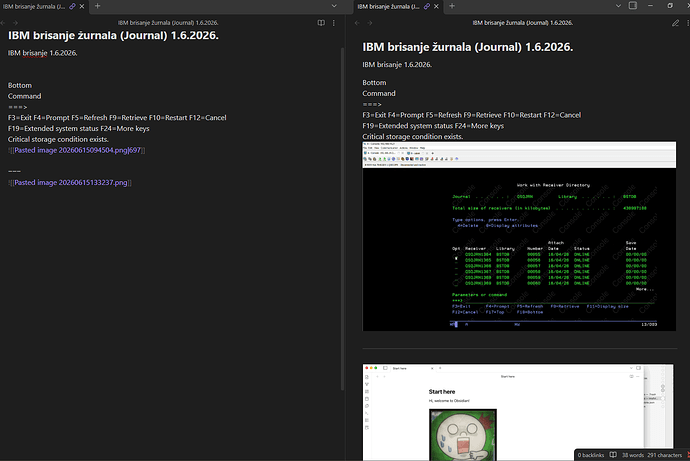Select the left pane IBM brisanje žurnala tab
The width and height of the screenshot is (690, 461).
pyautogui.click(x=33, y=7)
